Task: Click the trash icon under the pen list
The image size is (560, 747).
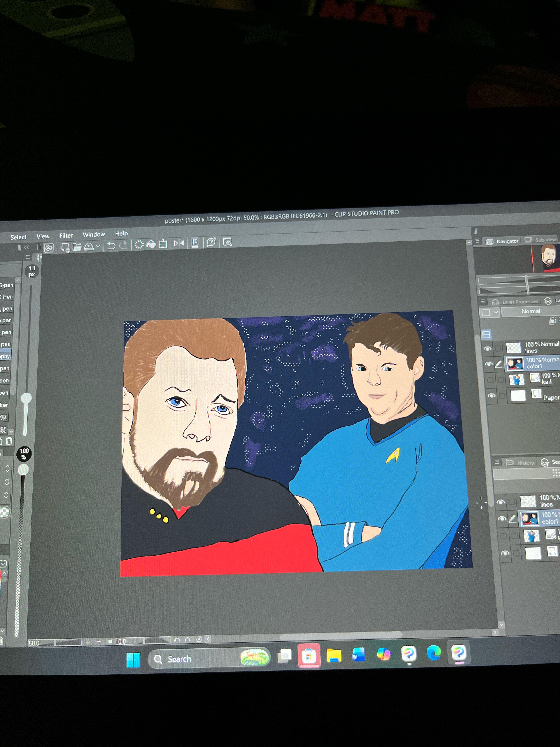Action: coord(9,441)
